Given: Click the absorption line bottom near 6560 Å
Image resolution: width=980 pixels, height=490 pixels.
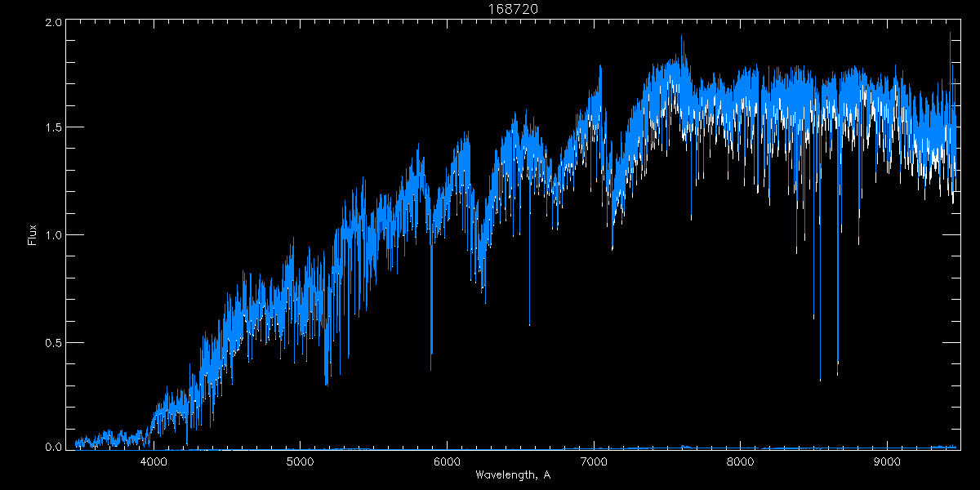Looking at the screenshot, I should click(529, 323).
